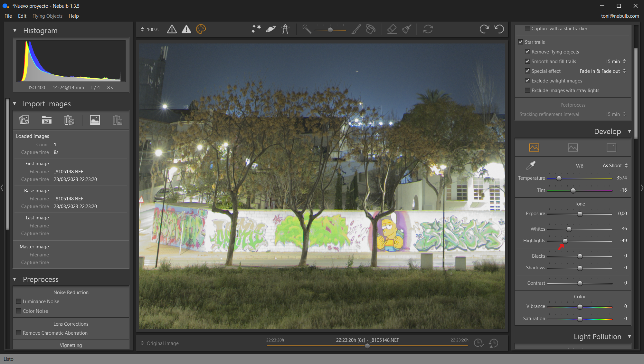This screenshot has width=644, height=364.
Task: Select the stars tool icon
Action: click(x=256, y=29)
